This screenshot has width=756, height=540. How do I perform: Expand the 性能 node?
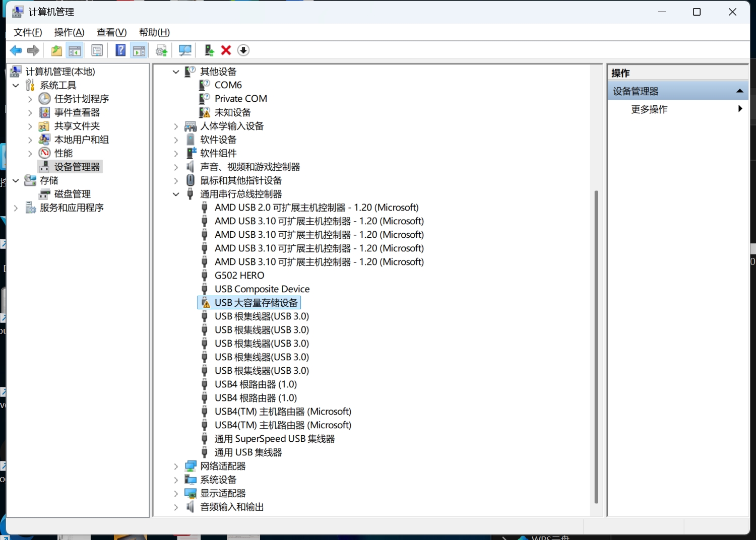coord(30,153)
